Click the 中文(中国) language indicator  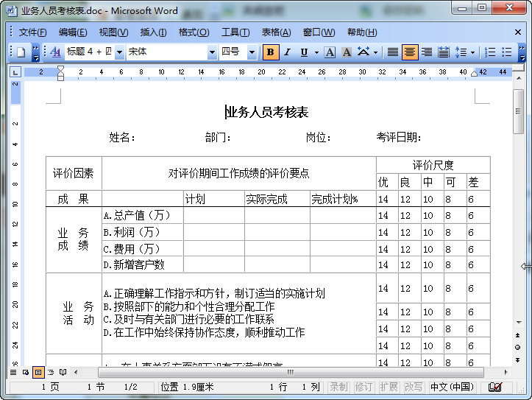(x=452, y=387)
